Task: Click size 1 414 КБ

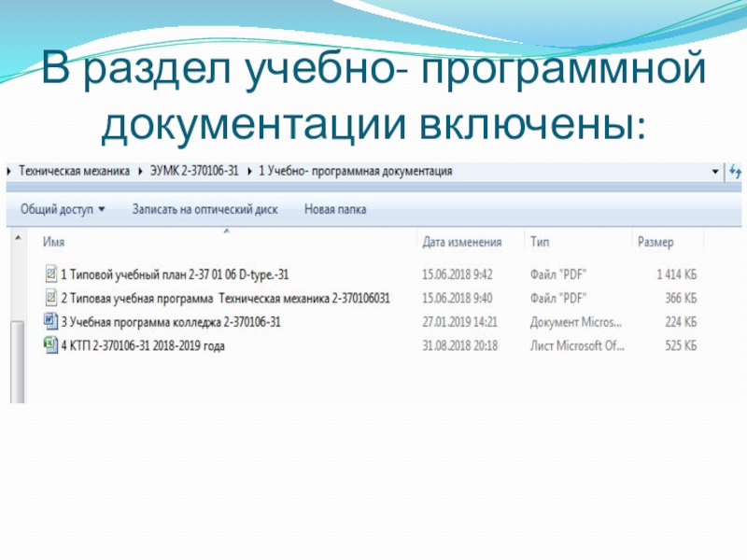Action: click(676, 274)
